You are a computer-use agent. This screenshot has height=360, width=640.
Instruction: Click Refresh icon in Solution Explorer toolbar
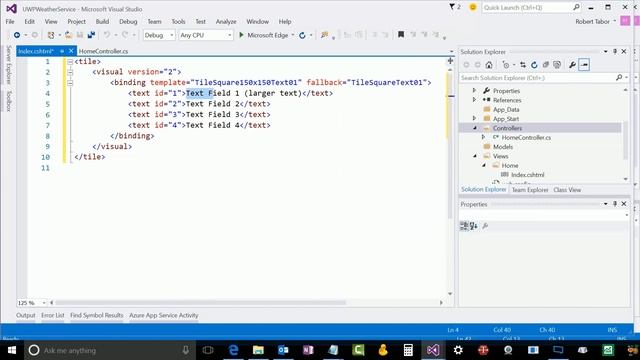tap(534, 64)
